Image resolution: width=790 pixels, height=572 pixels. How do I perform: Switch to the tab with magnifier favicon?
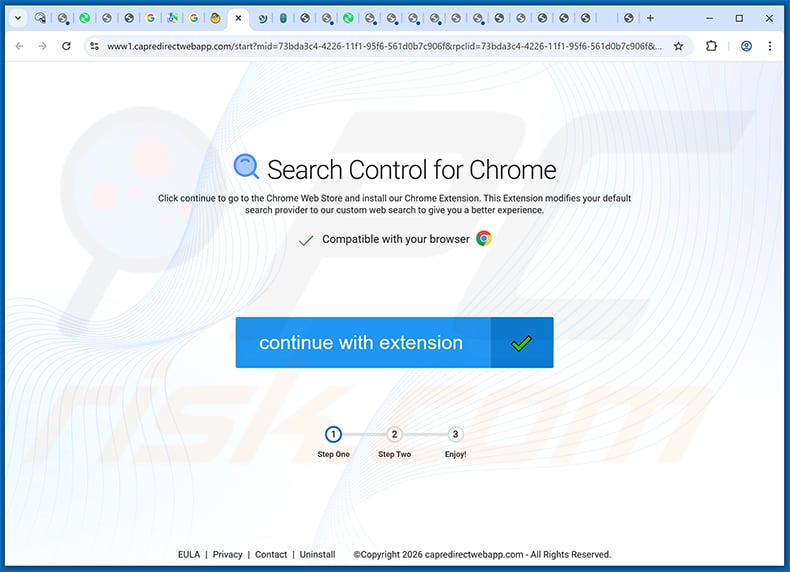(40, 18)
